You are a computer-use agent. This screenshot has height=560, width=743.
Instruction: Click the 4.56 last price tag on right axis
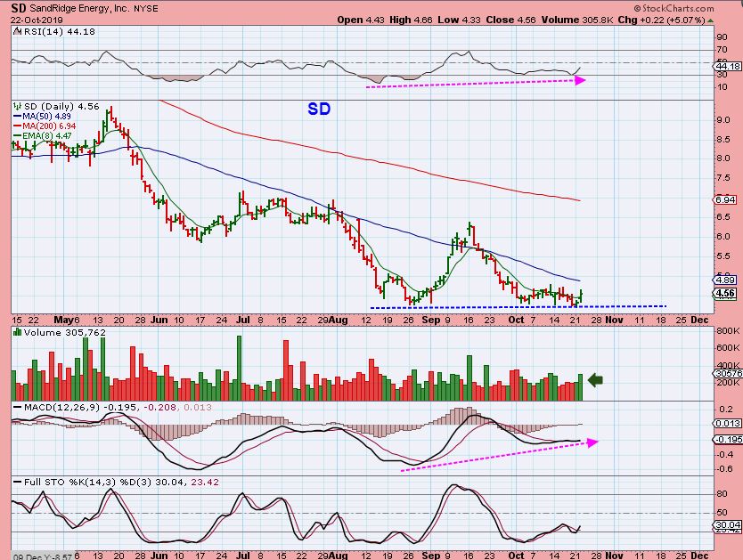[725, 293]
